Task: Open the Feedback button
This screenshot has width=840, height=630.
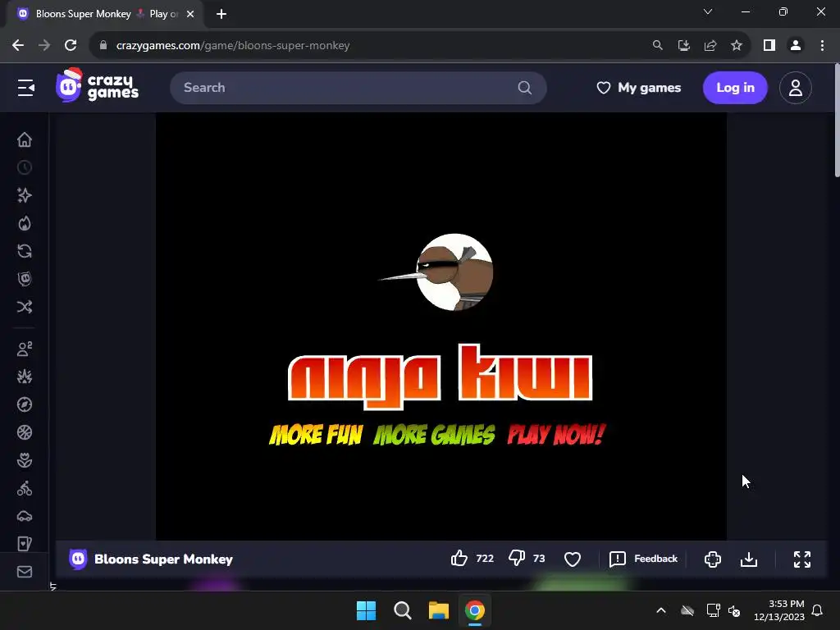Action: coord(643,559)
